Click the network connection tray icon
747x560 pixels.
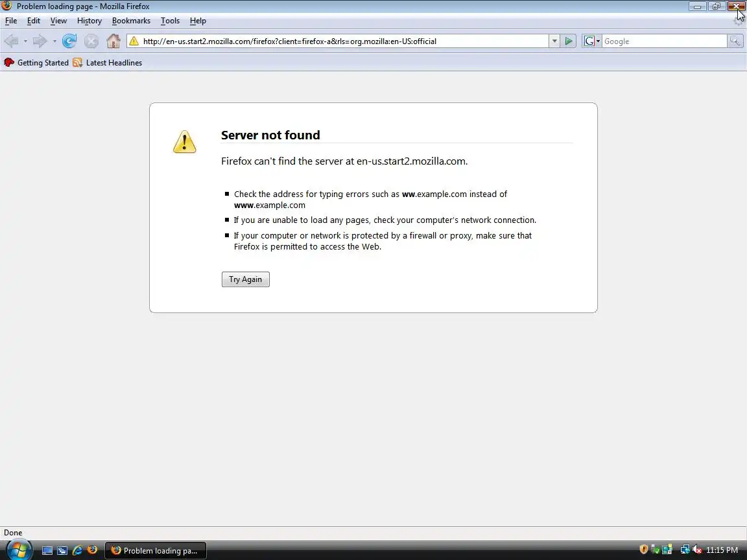[x=685, y=550]
